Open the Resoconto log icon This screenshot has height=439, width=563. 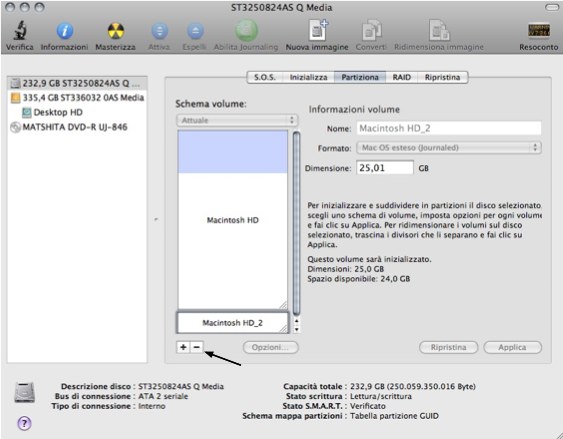[539, 31]
